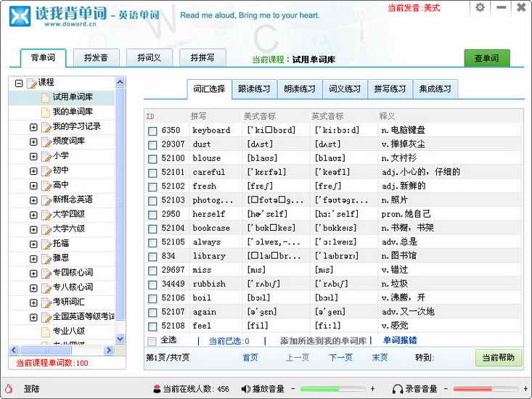Click the pencil-page icon beside 考研词汇

tap(46, 303)
